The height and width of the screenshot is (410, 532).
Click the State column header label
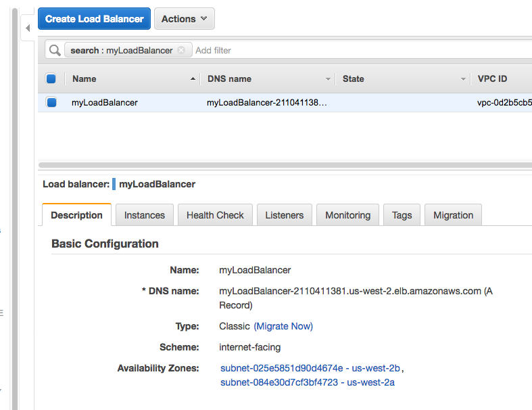[353, 78]
